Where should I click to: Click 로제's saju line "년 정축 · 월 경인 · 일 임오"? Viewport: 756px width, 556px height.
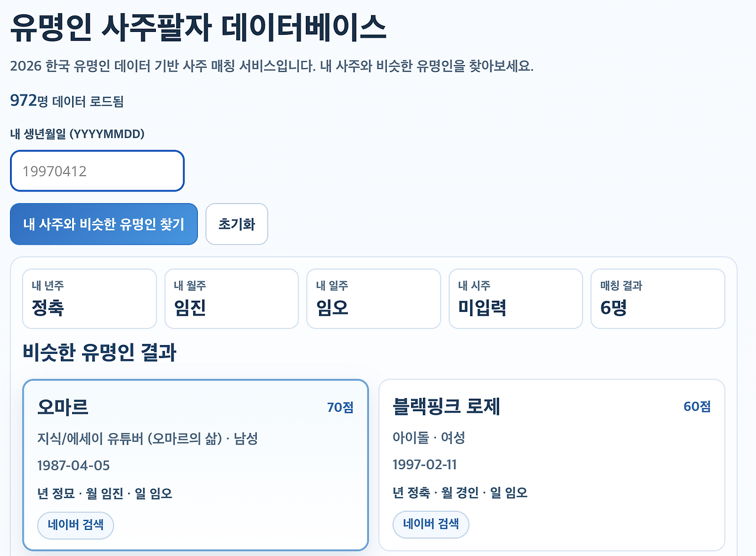(x=460, y=493)
